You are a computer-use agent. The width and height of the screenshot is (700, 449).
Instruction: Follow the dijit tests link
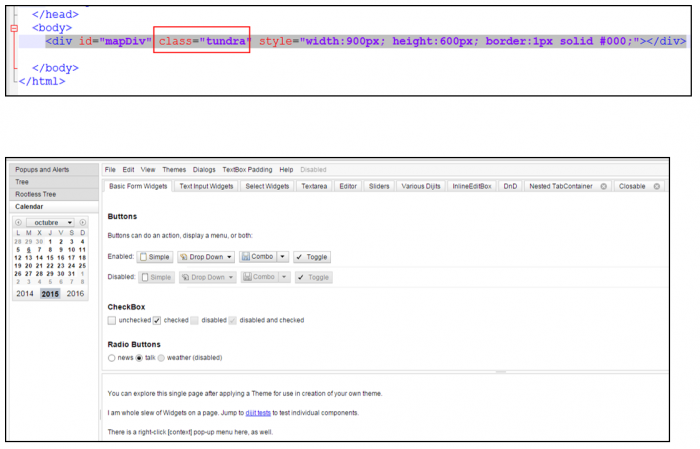point(258,412)
